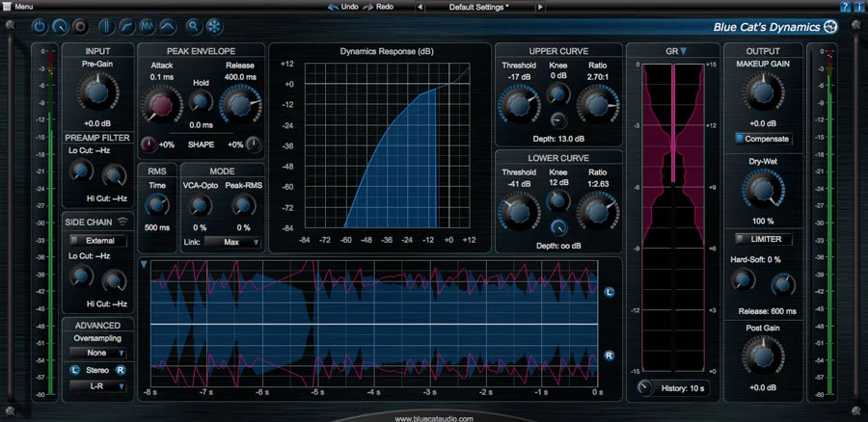Click the Upper Curve Ratio knob

(598, 104)
